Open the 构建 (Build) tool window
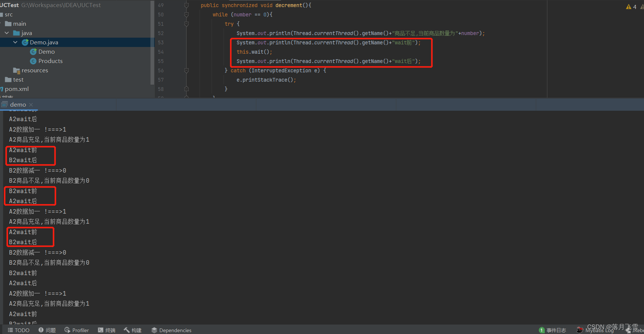 pos(133,330)
